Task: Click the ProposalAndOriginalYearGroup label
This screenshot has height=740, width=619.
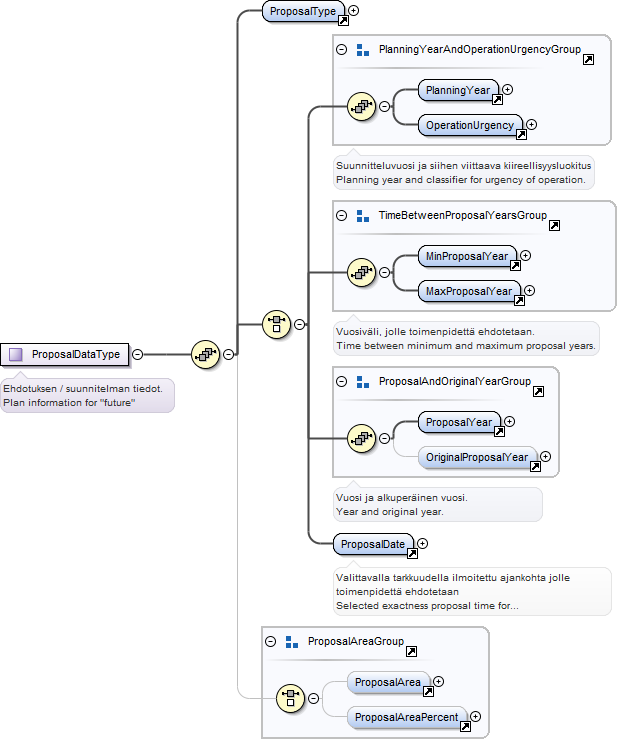Action: [455, 381]
